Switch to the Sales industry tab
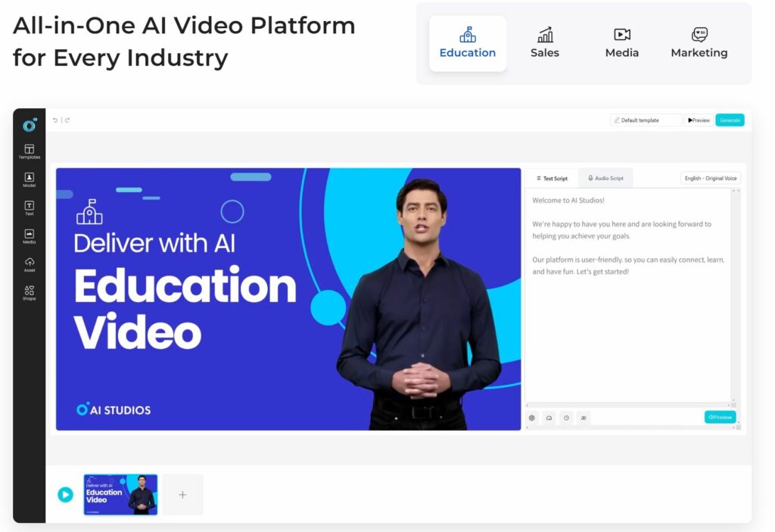 (x=545, y=43)
